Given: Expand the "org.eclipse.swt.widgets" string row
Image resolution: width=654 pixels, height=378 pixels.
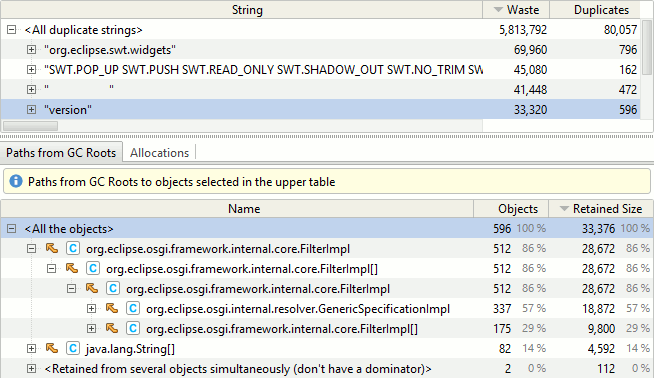Looking at the screenshot, I should [31, 50].
